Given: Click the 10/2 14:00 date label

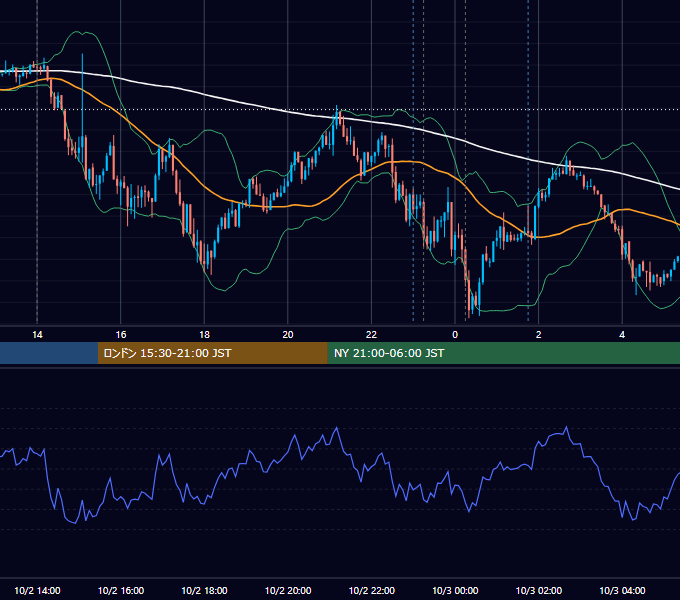Looking at the screenshot, I should pyautogui.click(x=37, y=590).
